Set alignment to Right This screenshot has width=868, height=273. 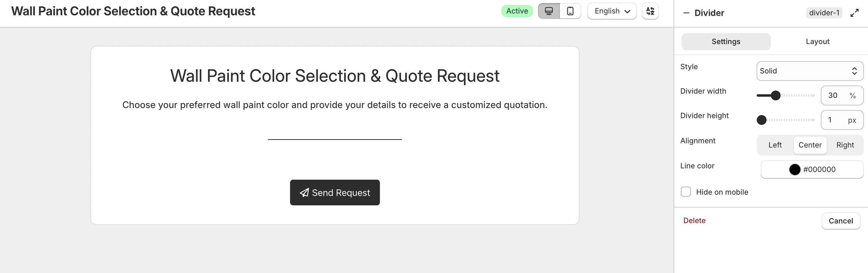(x=845, y=145)
